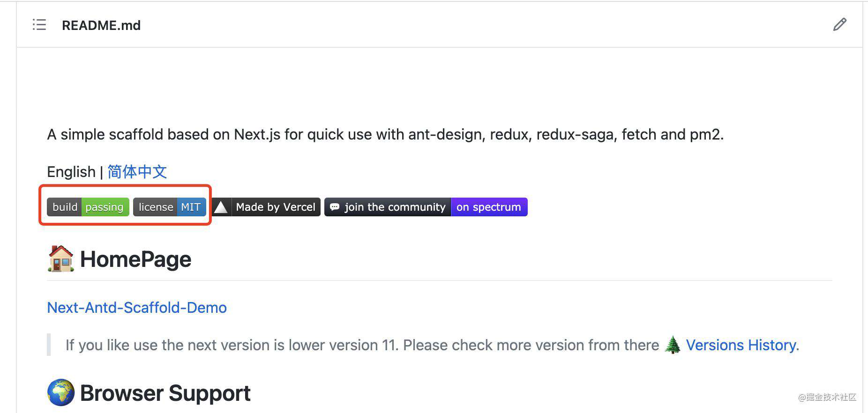This screenshot has width=868, height=413.
Task: Click the pencil edit icon for README.md
Action: click(x=839, y=24)
